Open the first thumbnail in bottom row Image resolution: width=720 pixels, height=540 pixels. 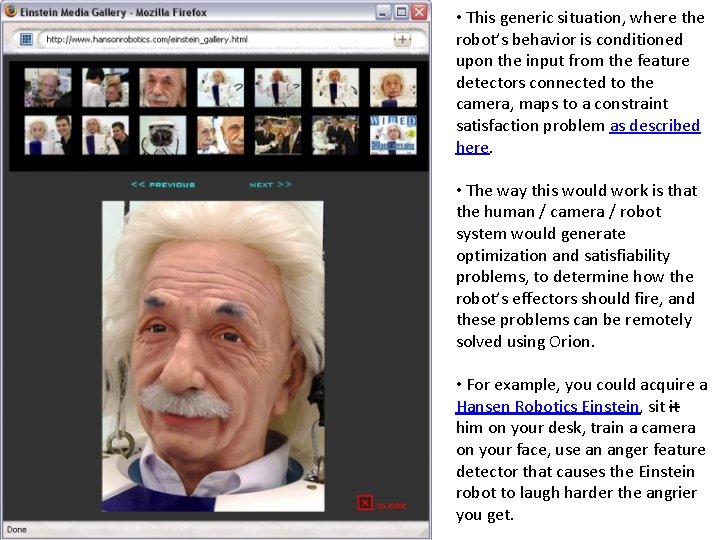48,135
